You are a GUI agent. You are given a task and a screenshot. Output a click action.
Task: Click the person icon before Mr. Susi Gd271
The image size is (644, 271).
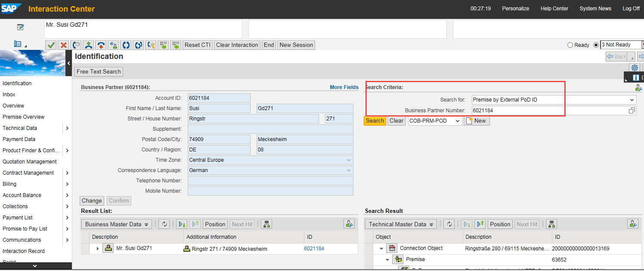point(108,248)
